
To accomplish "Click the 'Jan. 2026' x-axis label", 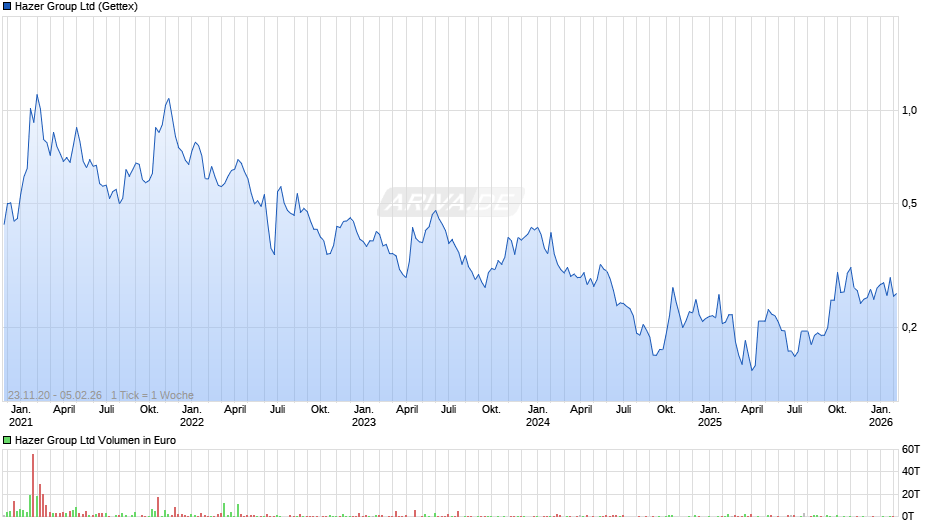I will [881, 416].
